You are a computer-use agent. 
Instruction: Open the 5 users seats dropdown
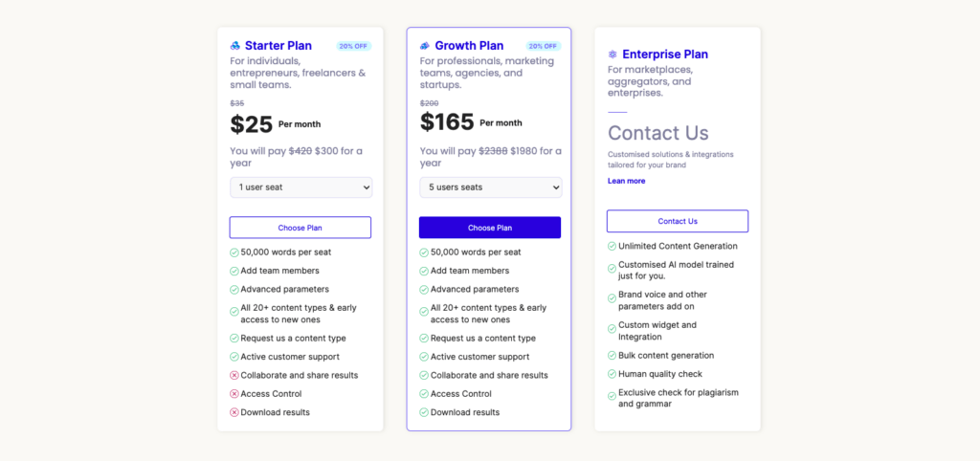491,187
